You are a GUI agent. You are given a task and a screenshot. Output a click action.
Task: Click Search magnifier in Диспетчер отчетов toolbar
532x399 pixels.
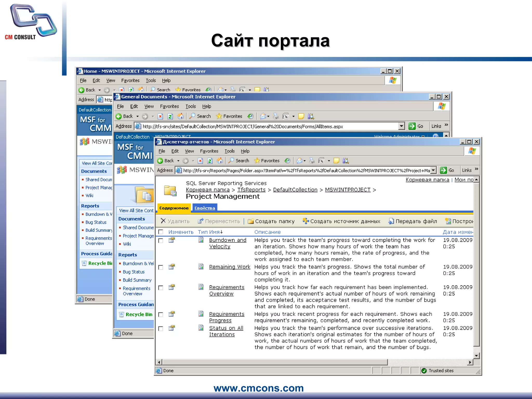click(231, 161)
